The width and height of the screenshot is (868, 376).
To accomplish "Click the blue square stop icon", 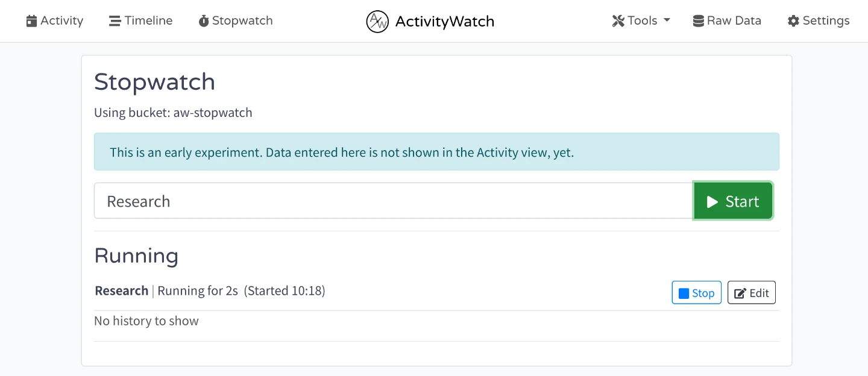I will [684, 293].
